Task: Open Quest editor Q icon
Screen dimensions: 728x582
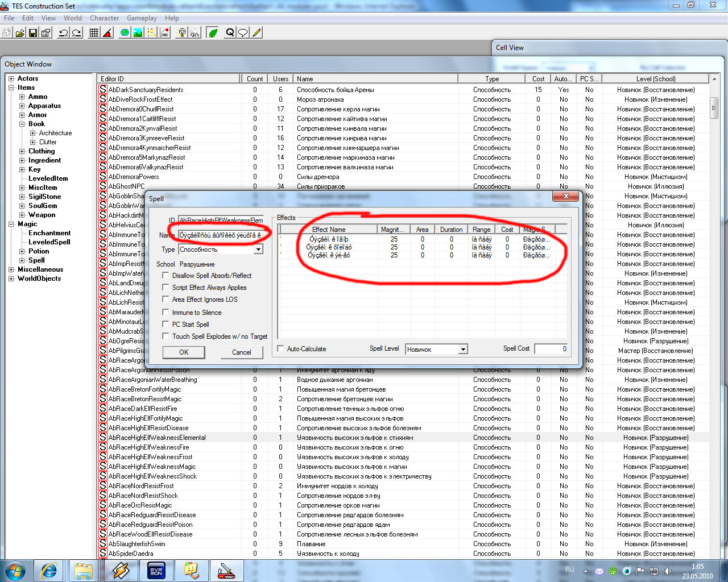Action: tap(230, 33)
